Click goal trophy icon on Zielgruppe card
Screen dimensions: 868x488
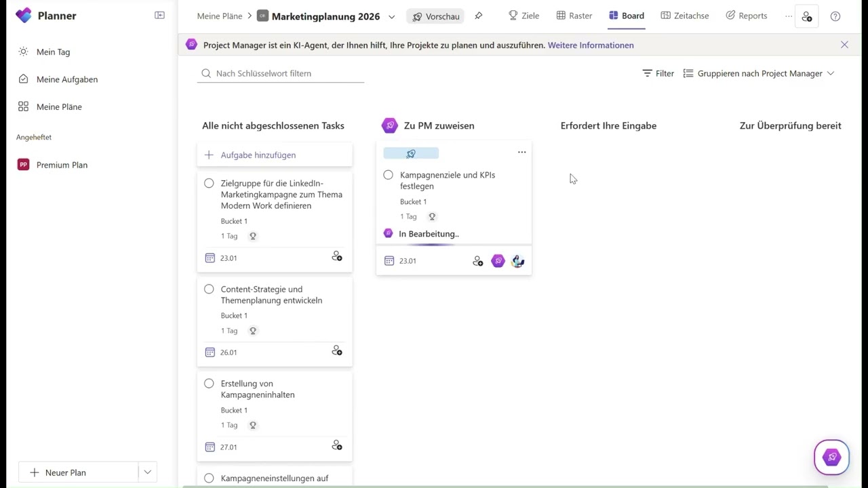click(x=253, y=237)
